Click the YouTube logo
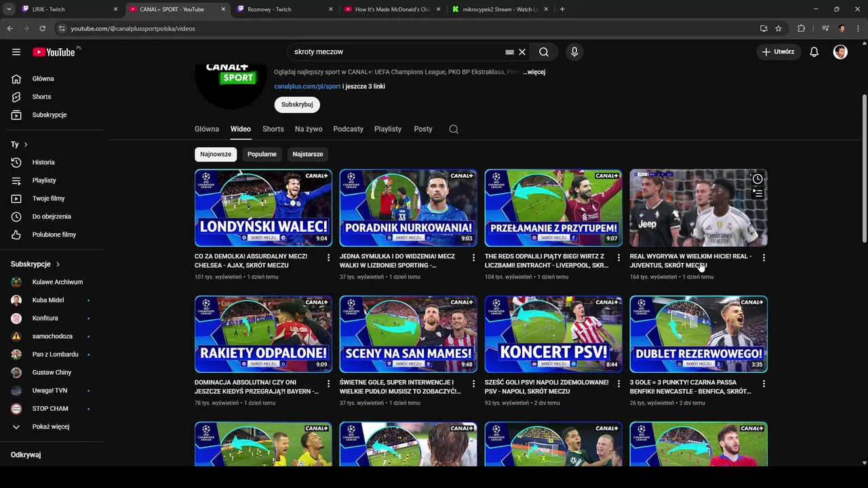Image resolution: width=868 pixels, height=488 pixels. coord(54,52)
